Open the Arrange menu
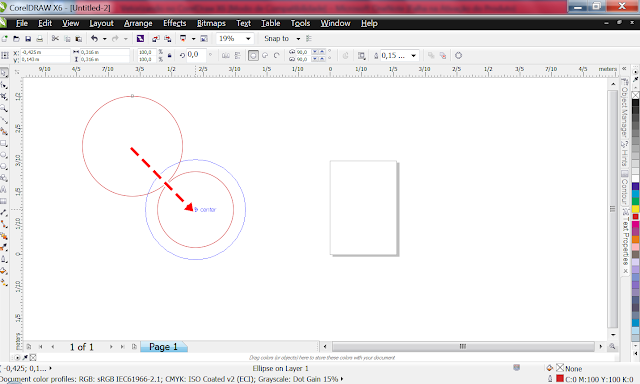 click(138, 23)
